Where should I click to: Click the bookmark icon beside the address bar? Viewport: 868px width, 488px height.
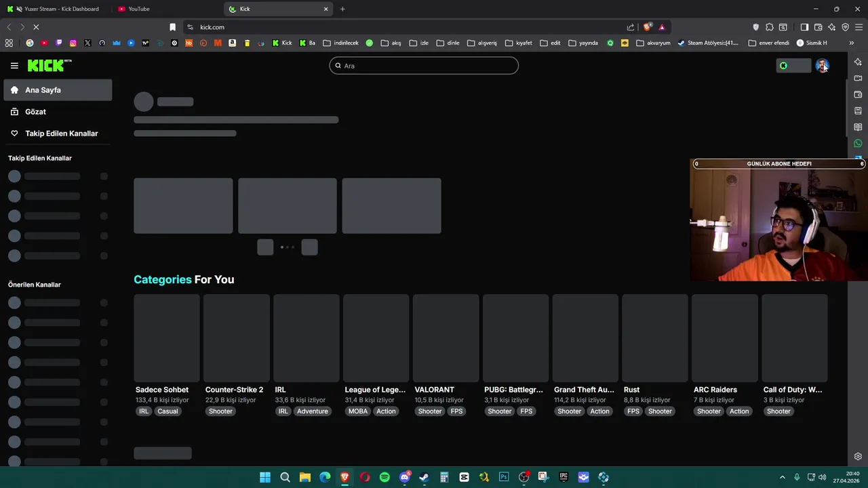click(x=172, y=27)
